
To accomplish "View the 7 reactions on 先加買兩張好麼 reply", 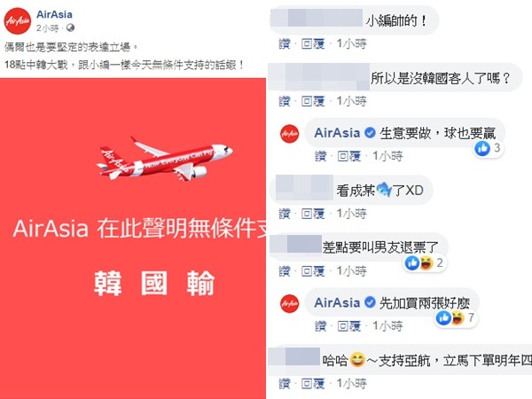I will [456, 318].
